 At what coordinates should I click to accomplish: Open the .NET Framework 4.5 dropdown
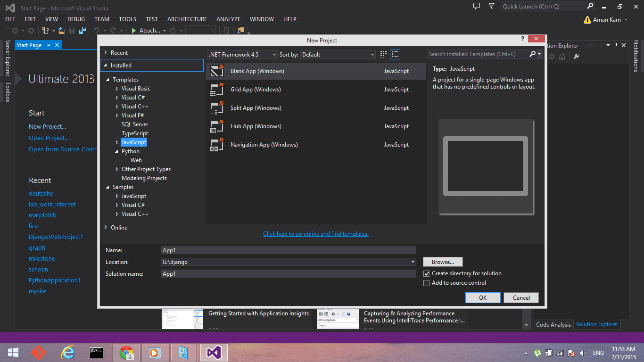[273, 54]
